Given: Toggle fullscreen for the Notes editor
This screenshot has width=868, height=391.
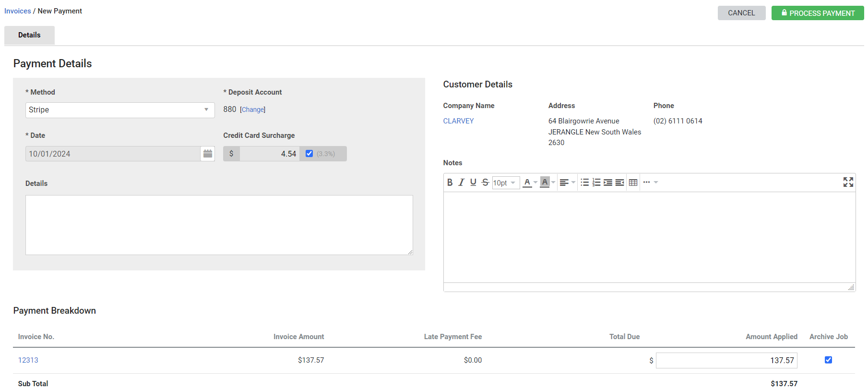Looking at the screenshot, I should (848, 182).
